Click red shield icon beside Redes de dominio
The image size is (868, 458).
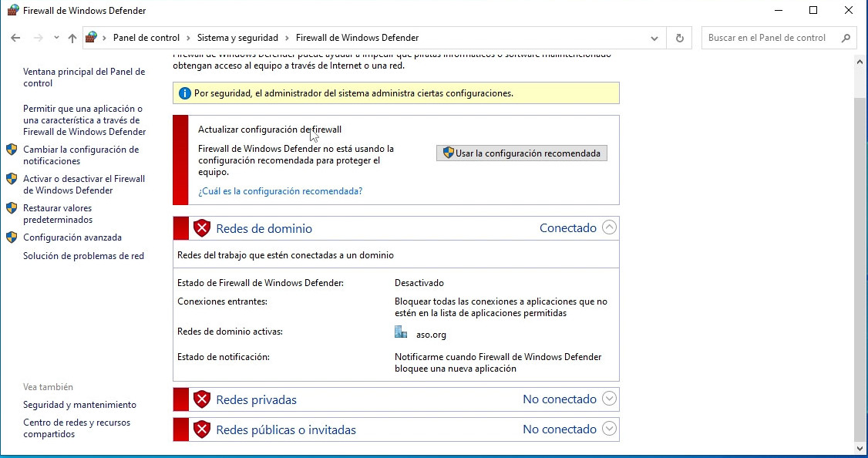[x=202, y=228]
